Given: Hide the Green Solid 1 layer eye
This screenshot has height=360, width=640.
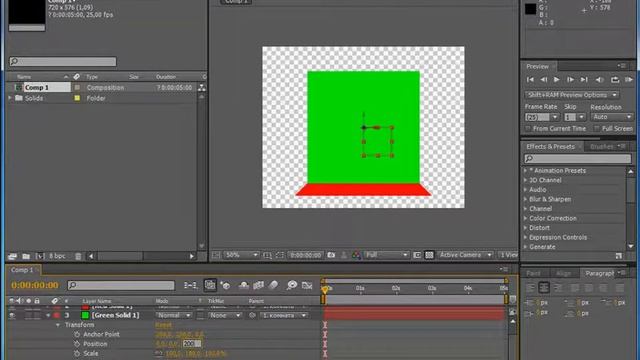Looking at the screenshot, I should [12, 316].
